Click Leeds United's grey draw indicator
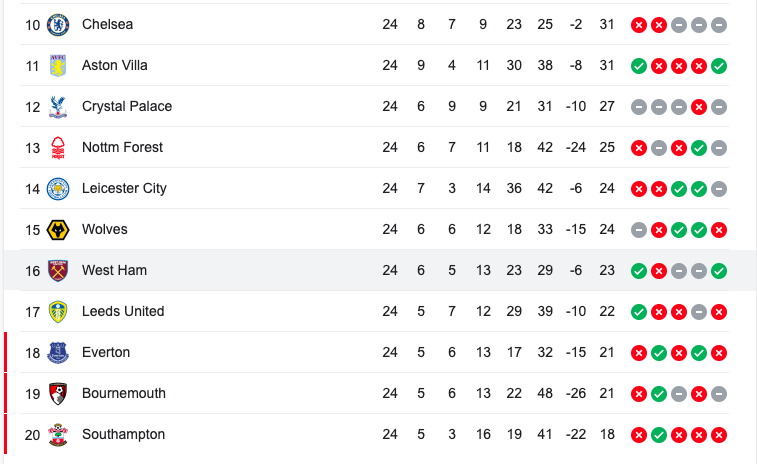 click(x=699, y=312)
